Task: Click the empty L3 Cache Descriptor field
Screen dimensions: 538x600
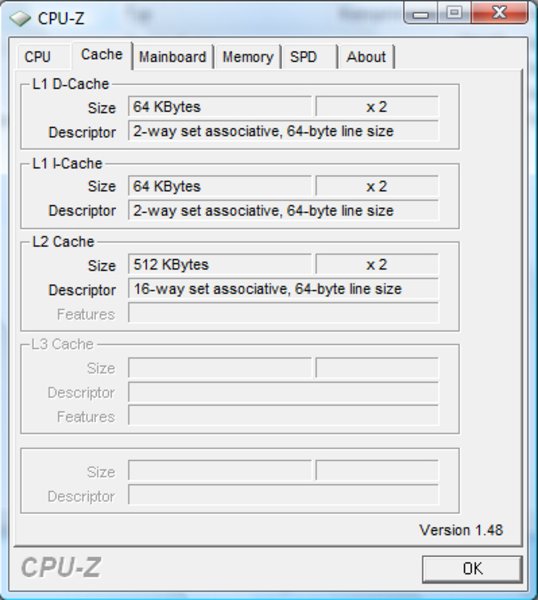Action: tap(283, 392)
